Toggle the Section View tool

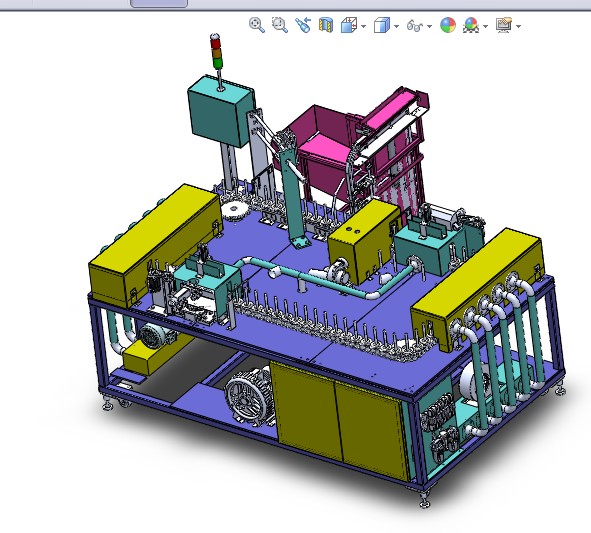[326, 25]
